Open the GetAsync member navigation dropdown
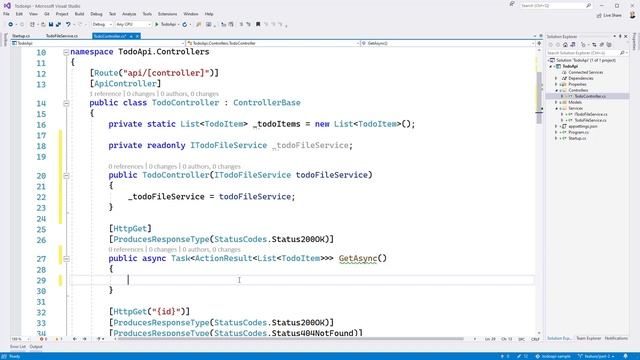 click(448, 43)
